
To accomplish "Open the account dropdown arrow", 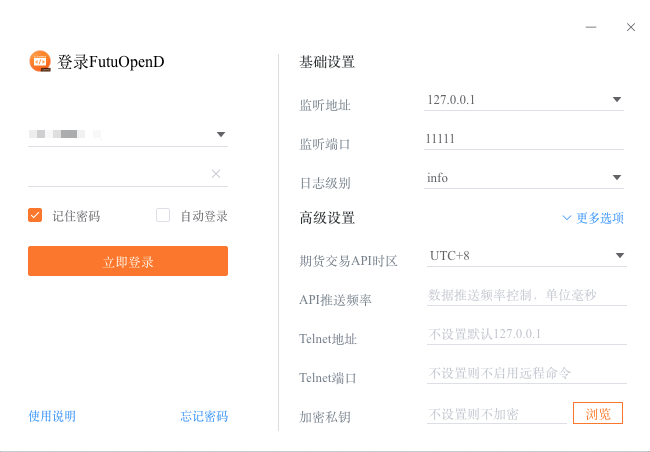I will coord(221,134).
